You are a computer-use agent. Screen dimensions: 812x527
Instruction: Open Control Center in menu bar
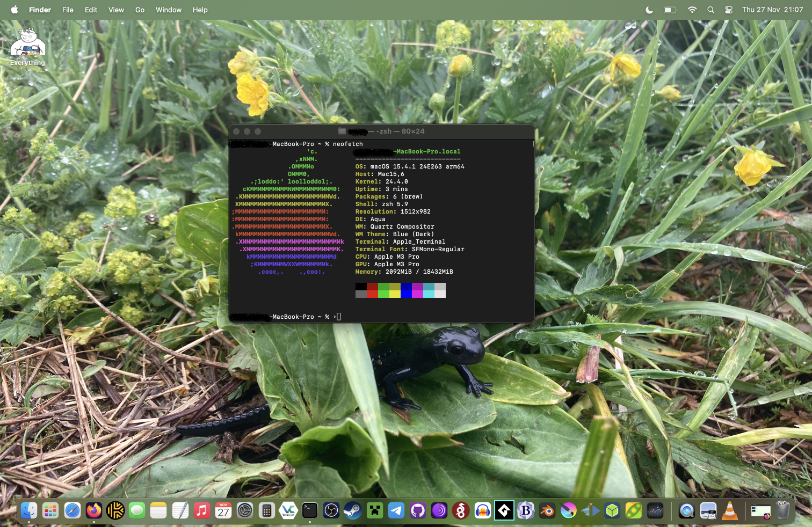coord(729,10)
